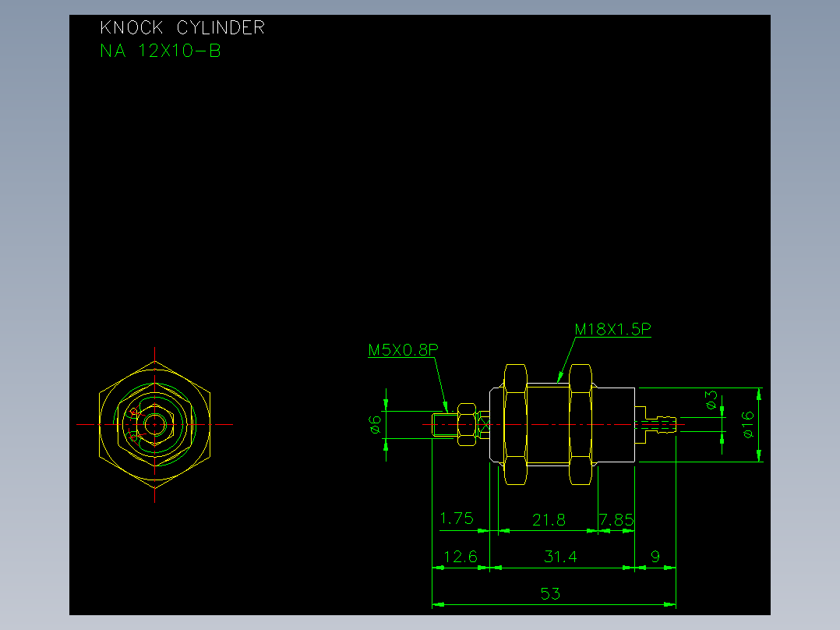Click the KNOCK CYLINDER title text

[182, 27]
